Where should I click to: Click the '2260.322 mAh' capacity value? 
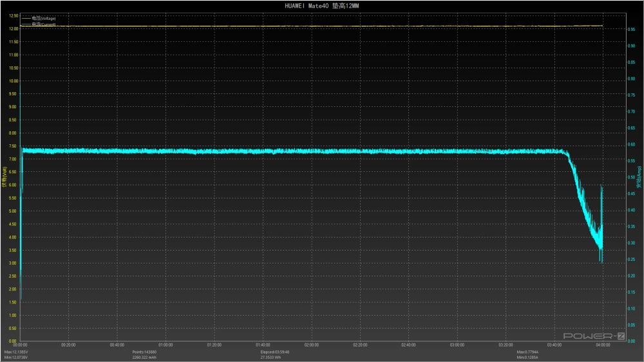point(144,357)
